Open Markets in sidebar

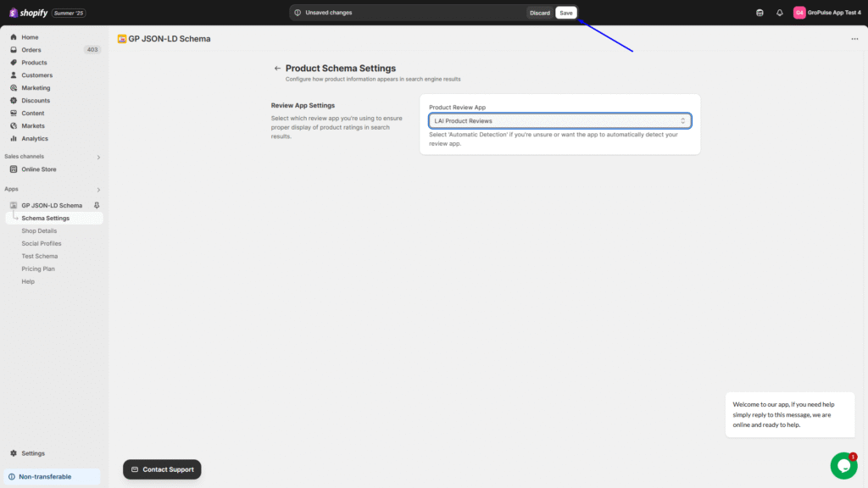click(33, 126)
